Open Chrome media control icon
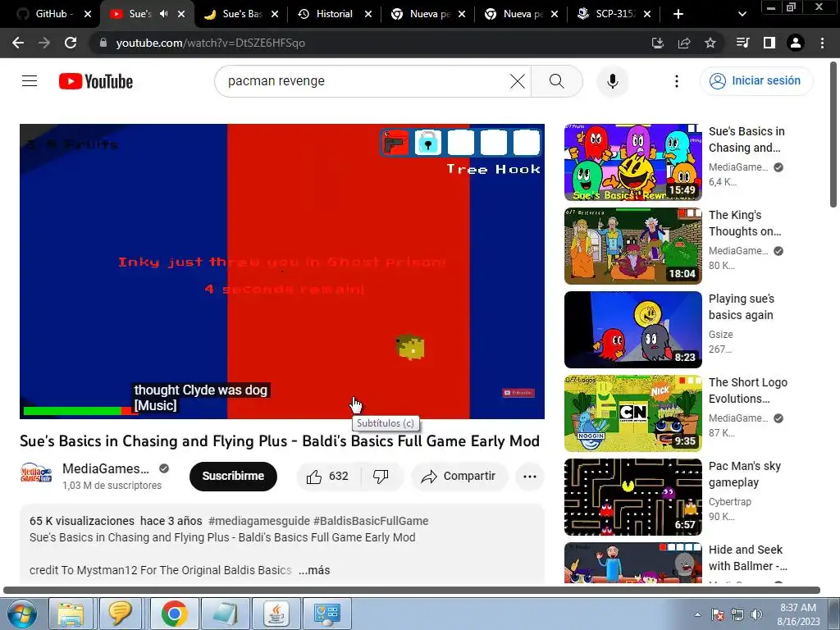This screenshot has height=630, width=840. click(742, 43)
